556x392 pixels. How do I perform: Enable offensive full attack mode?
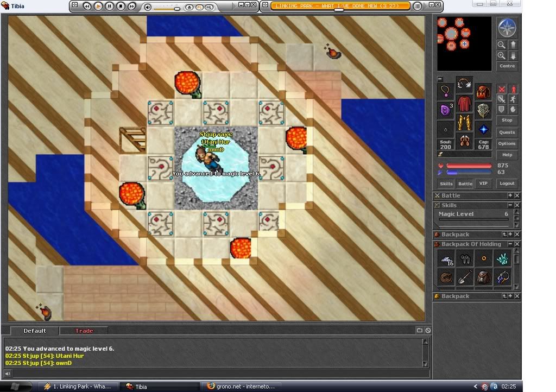click(501, 90)
